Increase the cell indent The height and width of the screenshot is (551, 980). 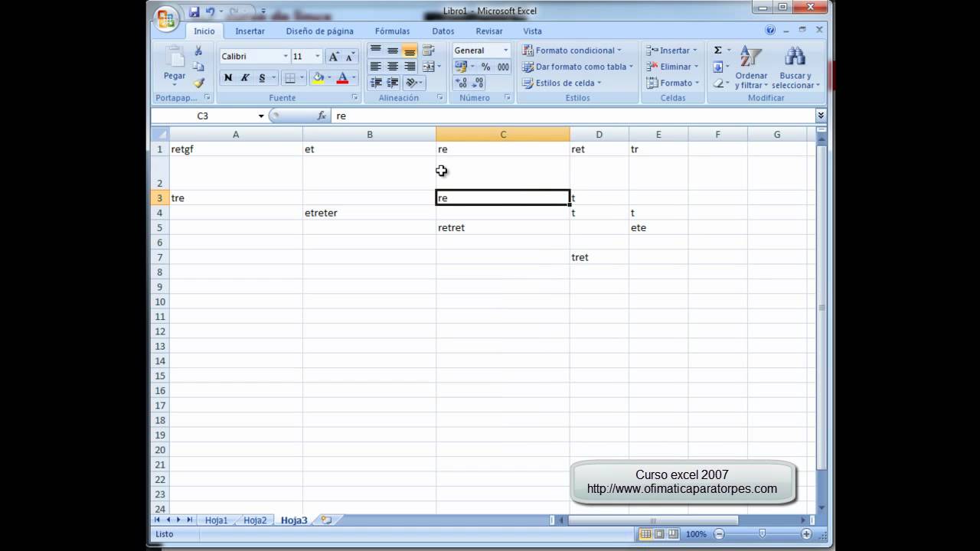point(393,83)
